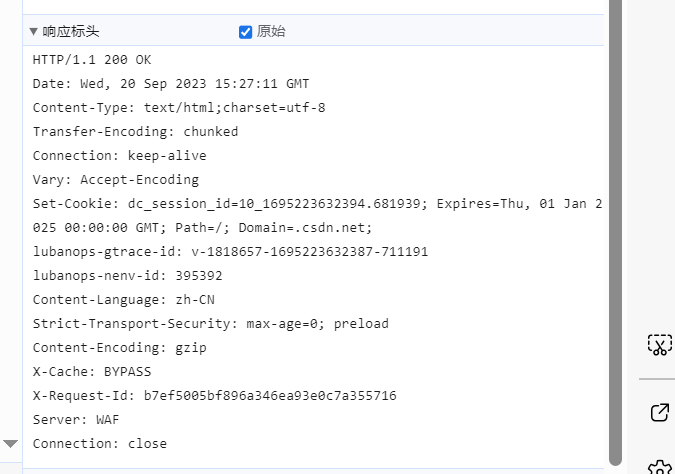Screen dimensions: 675x474
Task: Click the down arrow at bottom left
Action: (11, 443)
